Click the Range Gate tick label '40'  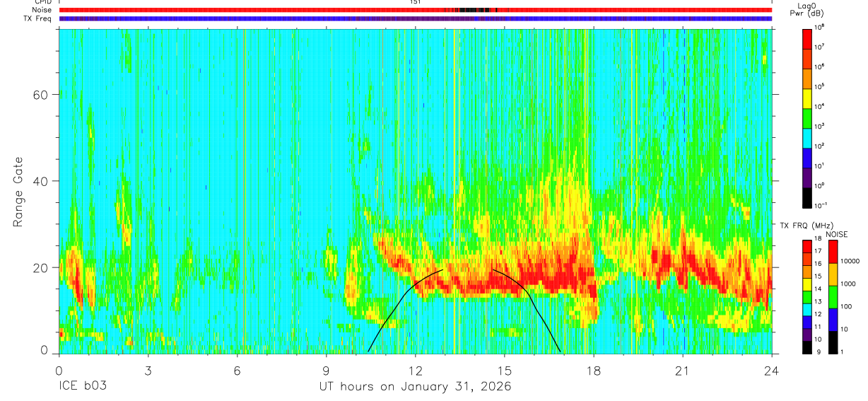[41, 181]
